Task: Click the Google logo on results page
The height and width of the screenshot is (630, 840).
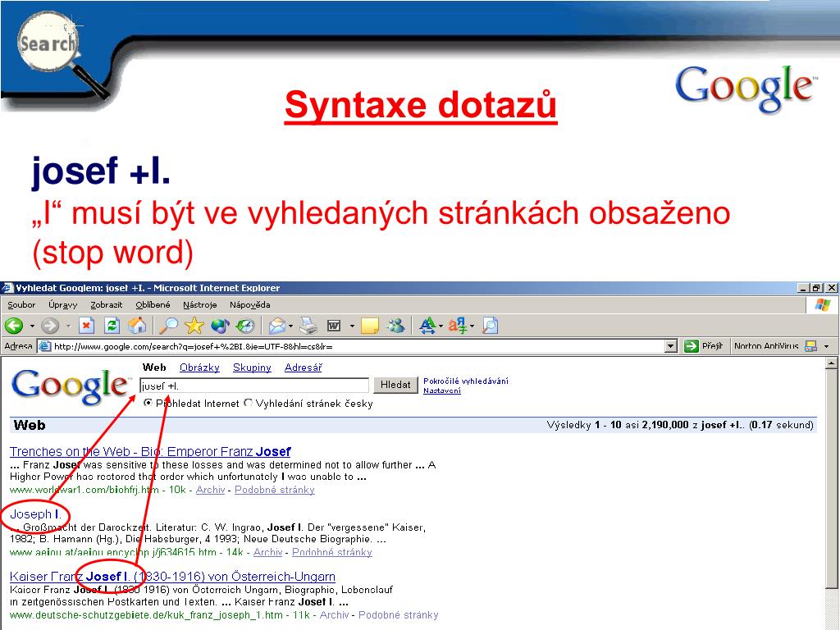Action: pyautogui.click(x=70, y=386)
